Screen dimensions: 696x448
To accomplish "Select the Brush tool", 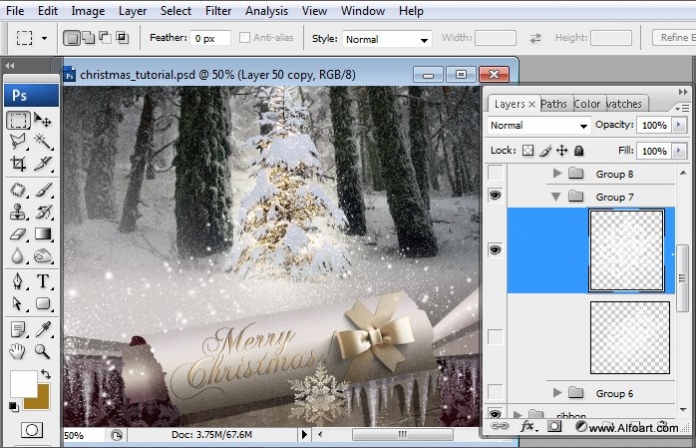I will point(43,190).
